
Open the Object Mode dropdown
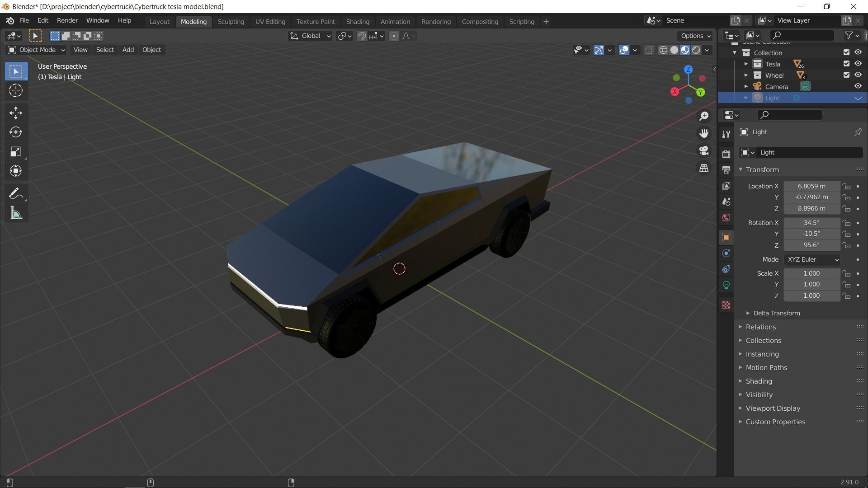pos(36,50)
